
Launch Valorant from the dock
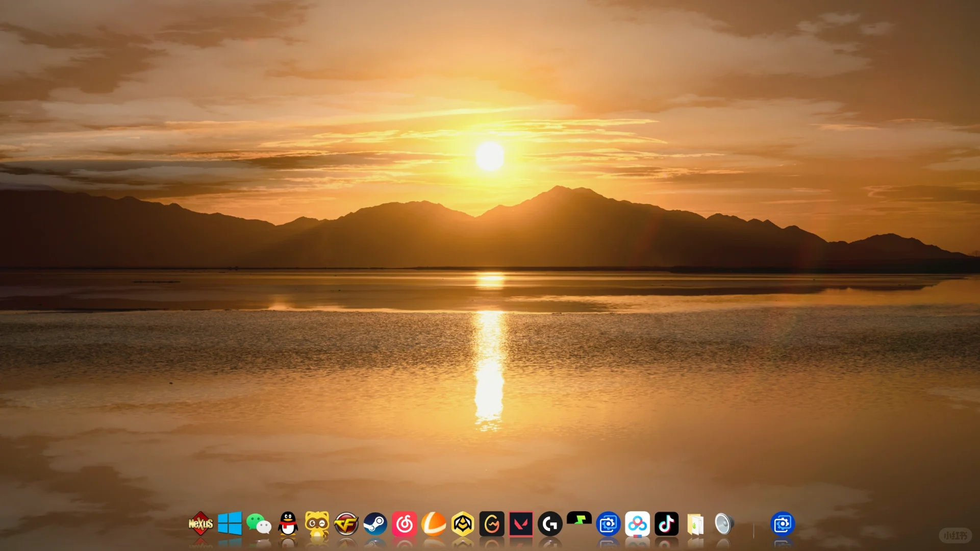521,523
